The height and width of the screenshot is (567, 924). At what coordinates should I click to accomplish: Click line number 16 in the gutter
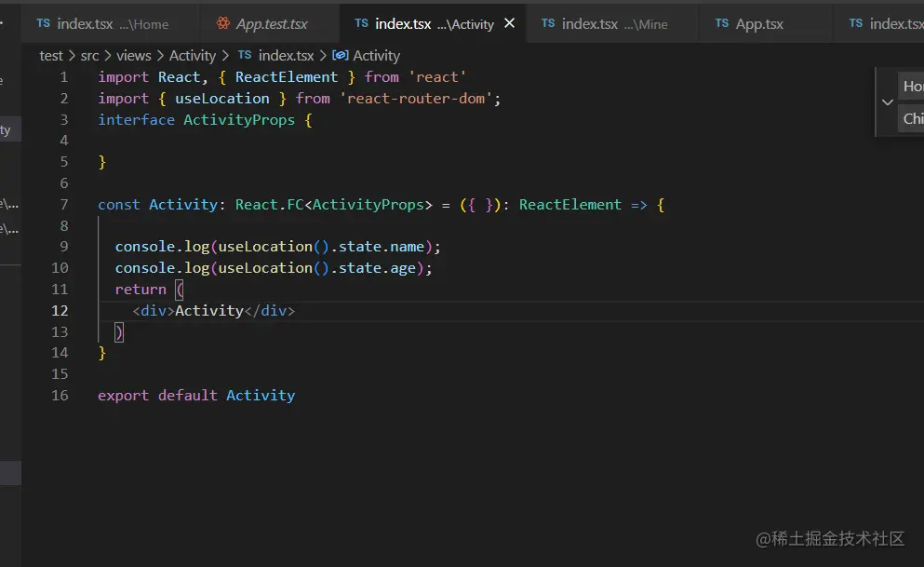click(60, 396)
